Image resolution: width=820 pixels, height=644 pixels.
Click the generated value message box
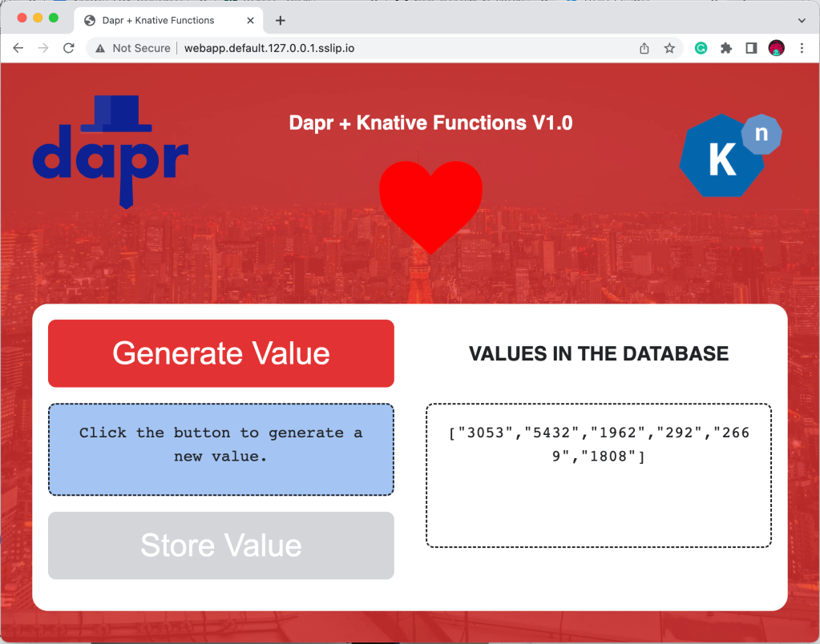[x=221, y=449]
